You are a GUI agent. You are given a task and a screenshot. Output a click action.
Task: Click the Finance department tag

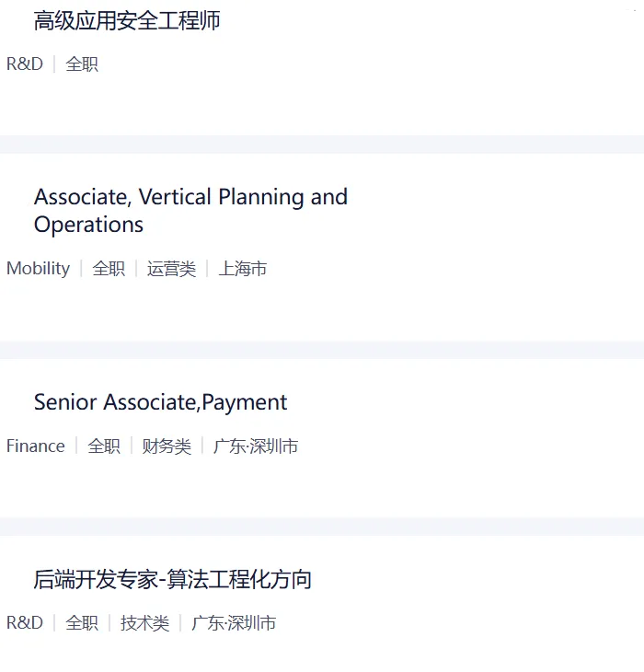tap(36, 446)
